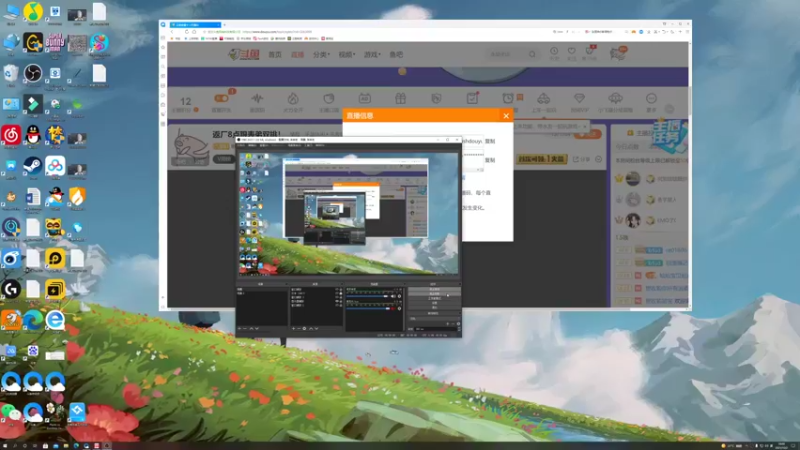The height and width of the screenshot is (450, 800).
Task: Open Super Bunny Man desktop shortcut
Action: pos(55,42)
